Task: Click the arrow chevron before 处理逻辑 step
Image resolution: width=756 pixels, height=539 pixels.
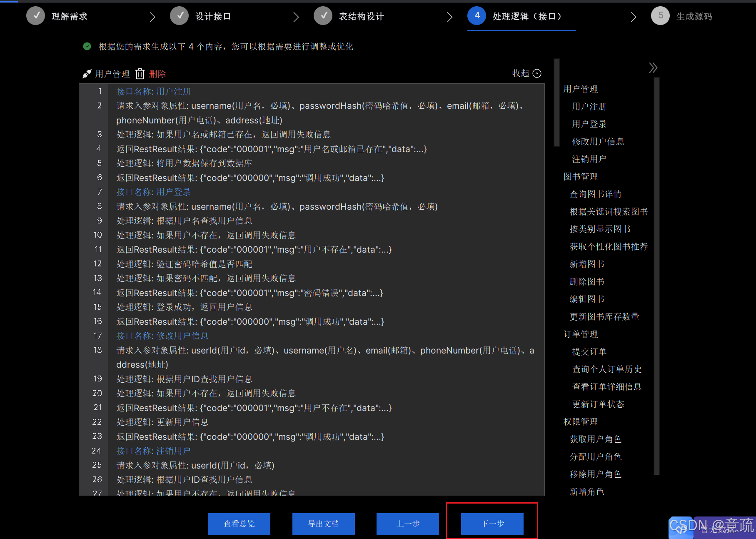Action: pos(450,17)
